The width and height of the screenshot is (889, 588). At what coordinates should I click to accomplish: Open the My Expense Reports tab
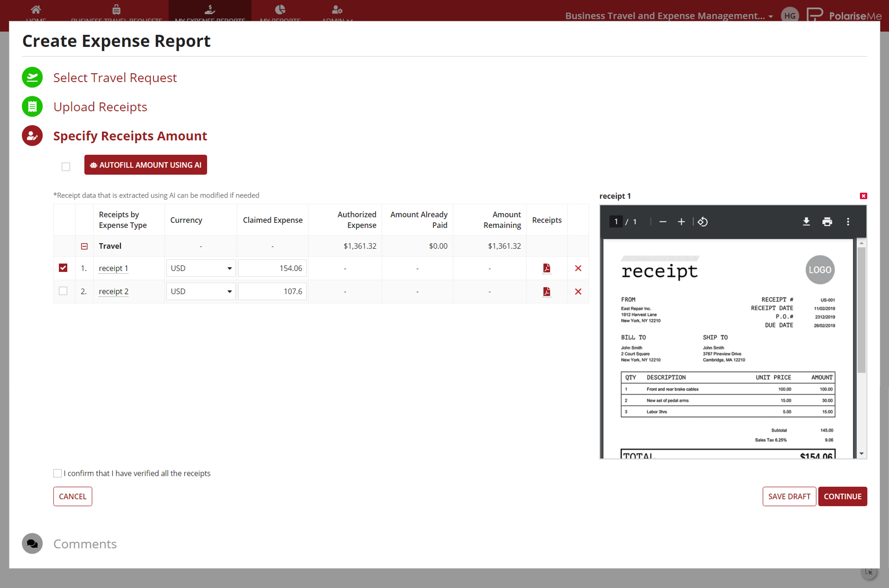tap(210, 10)
